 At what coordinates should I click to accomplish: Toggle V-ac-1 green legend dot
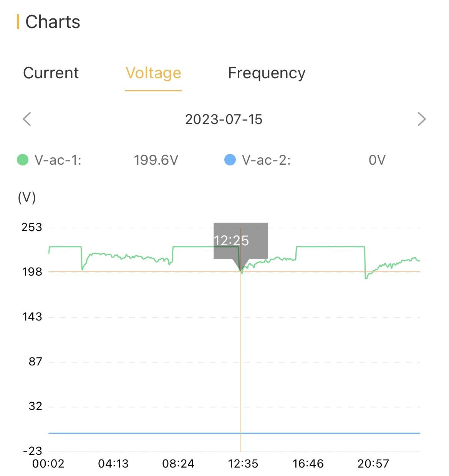point(23,160)
